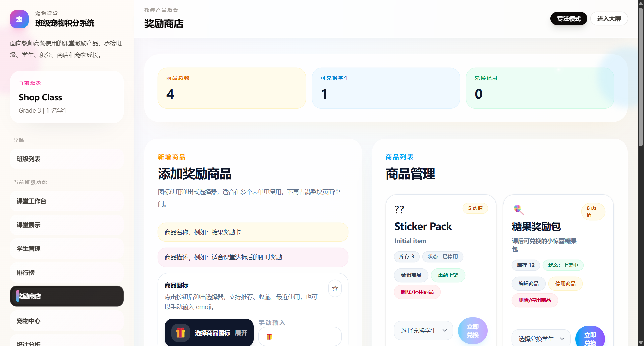Click the 宠 pet logo icon
This screenshot has height=346, width=644.
[x=19, y=19]
